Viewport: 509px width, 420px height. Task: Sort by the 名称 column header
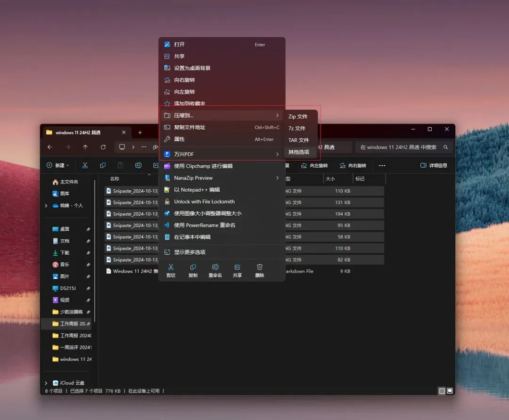click(115, 179)
